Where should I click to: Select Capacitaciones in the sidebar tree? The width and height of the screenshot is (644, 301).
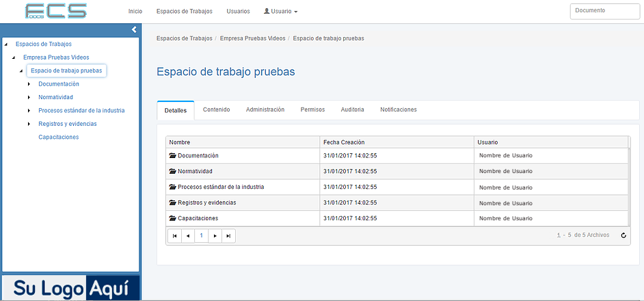point(58,137)
